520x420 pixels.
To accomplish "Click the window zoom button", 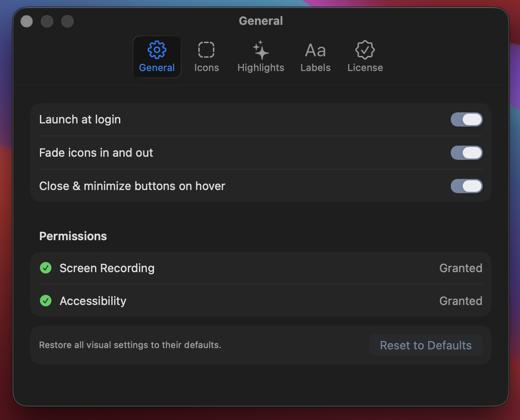I will click(x=67, y=21).
